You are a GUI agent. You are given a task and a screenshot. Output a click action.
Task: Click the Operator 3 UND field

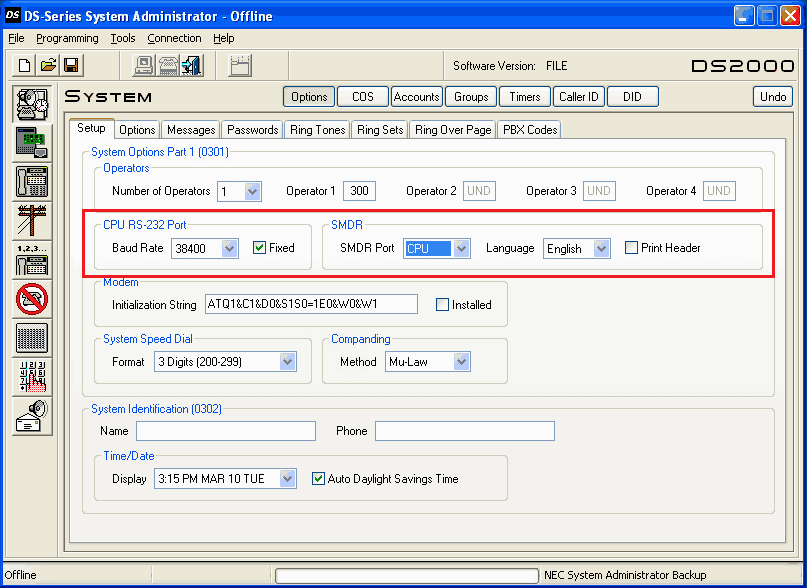(599, 191)
